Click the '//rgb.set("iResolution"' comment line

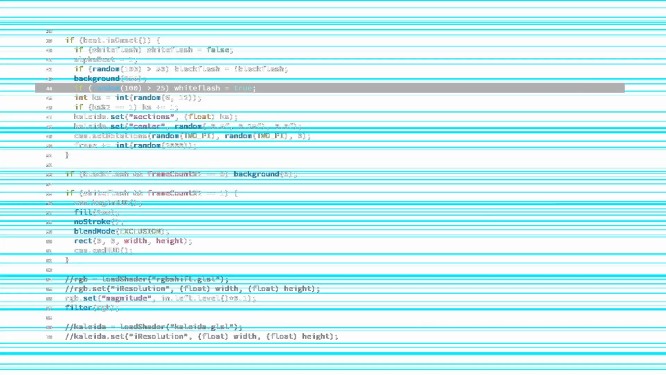point(193,289)
